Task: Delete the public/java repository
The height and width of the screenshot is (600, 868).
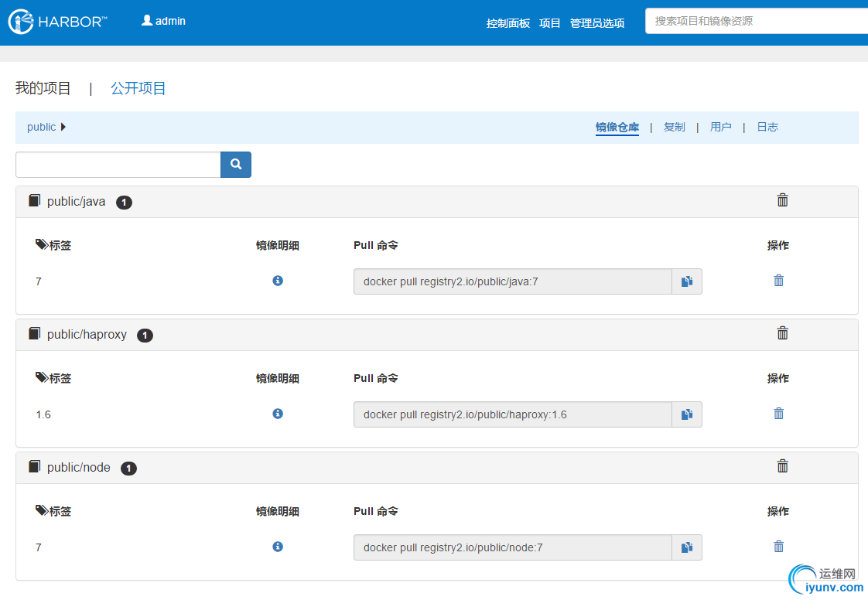Action: (x=782, y=200)
